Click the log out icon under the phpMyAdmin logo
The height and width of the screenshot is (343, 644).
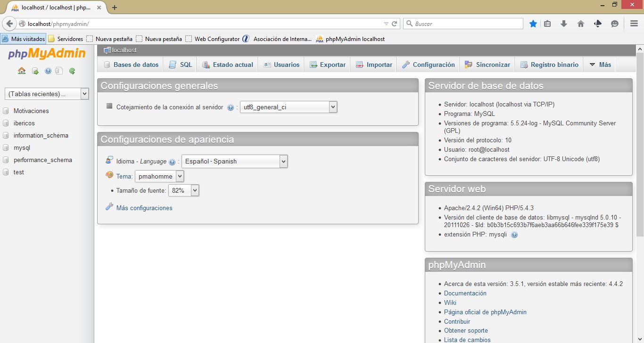click(34, 71)
